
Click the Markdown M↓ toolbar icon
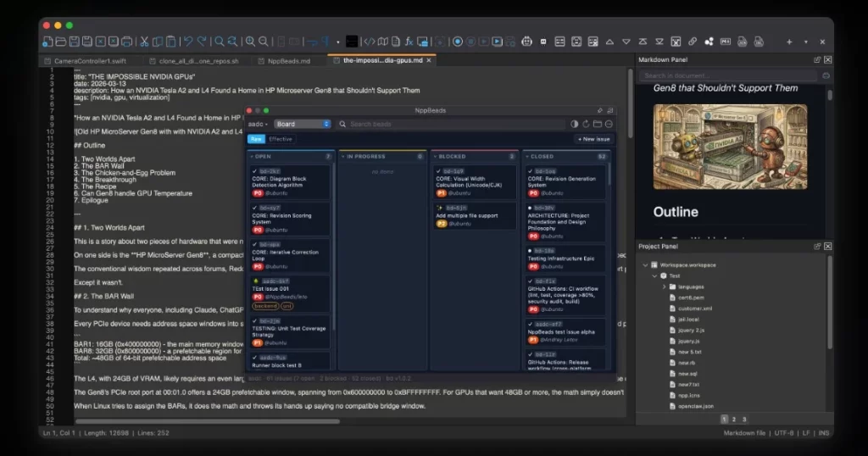(x=726, y=42)
